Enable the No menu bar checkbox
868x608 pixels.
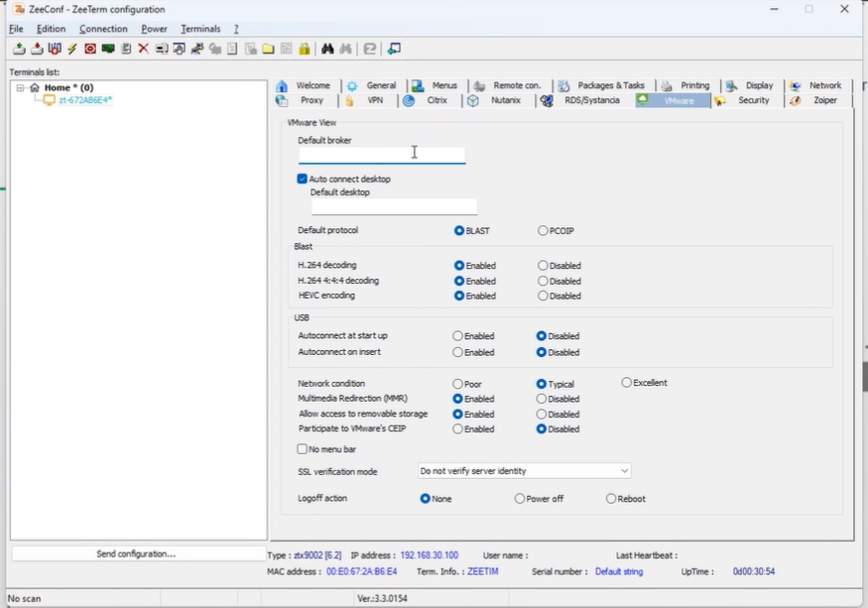(303, 449)
